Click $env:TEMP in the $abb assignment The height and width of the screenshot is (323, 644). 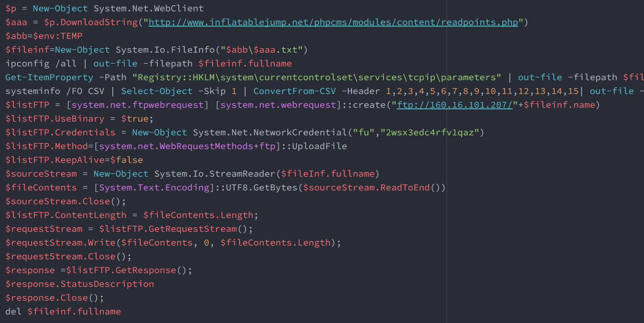58,36
